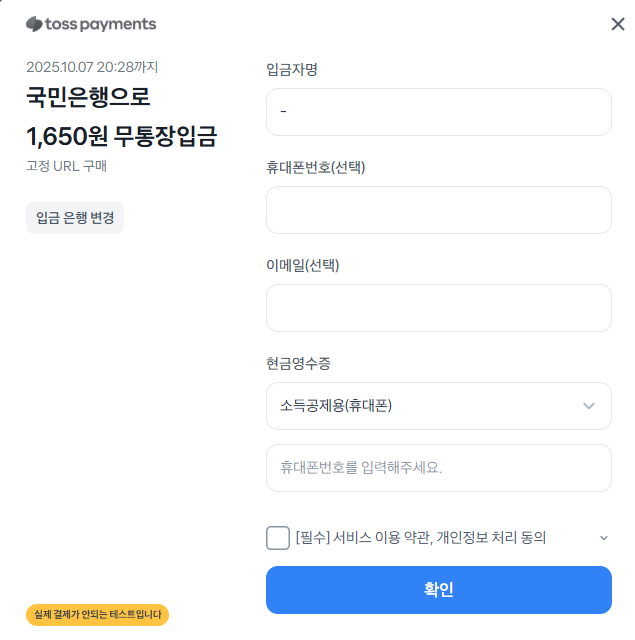The width and height of the screenshot is (635, 640).
Task: Click the 고정 URL 구매 product text
Action: 66,166
